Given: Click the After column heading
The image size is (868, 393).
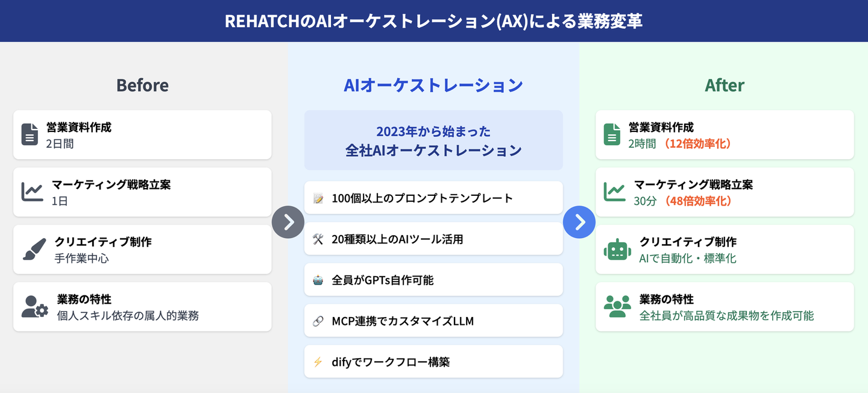Looking at the screenshot, I should coord(725,86).
